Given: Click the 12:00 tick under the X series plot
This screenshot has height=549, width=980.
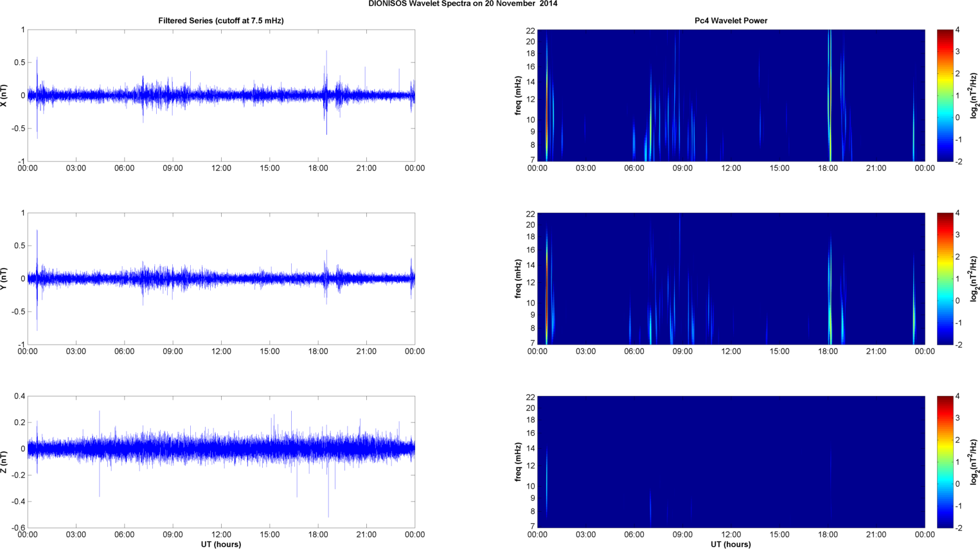Looking at the screenshot, I should pyautogui.click(x=221, y=168).
